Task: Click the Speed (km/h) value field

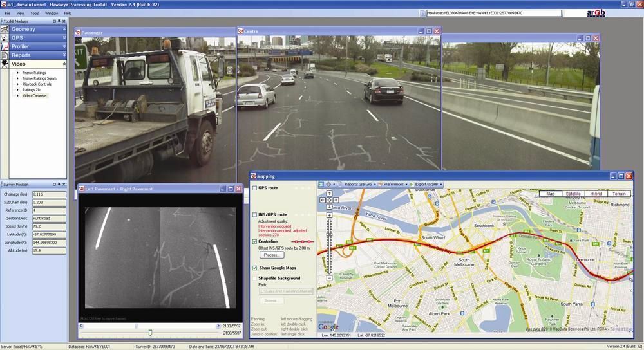Action: point(49,226)
